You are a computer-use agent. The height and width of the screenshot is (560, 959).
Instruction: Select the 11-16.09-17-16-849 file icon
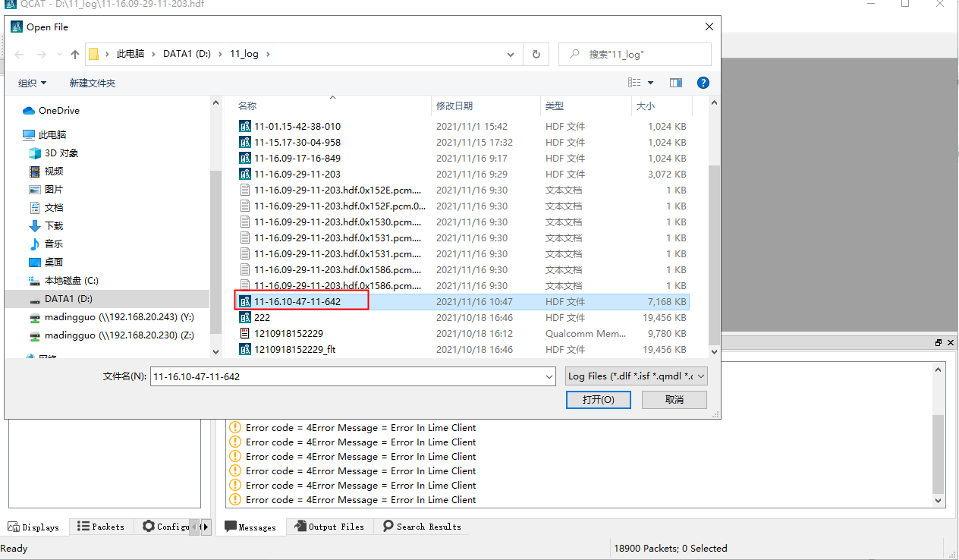(245, 158)
